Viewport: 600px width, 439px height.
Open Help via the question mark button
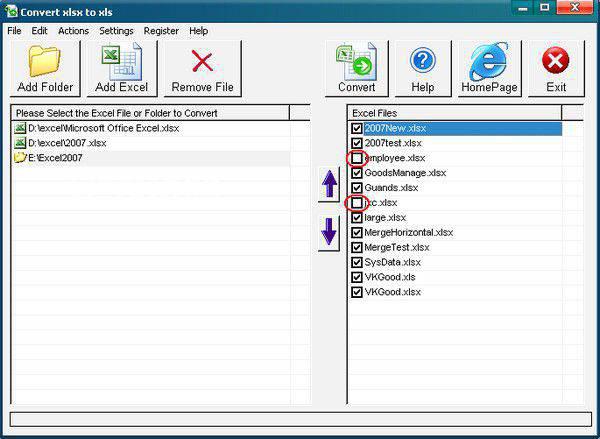pos(423,69)
